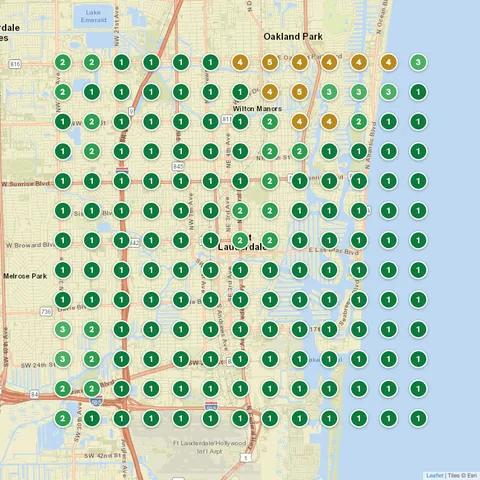Click the Lake Emerald label
The width and height of the screenshot is (480, 480).
pos(93,16)
